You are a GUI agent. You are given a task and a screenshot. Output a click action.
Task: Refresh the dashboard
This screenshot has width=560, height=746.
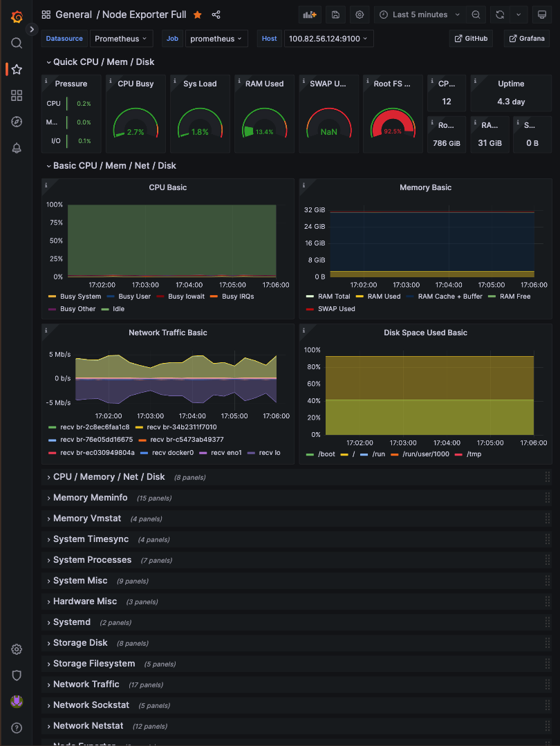[x=500, y=15]
